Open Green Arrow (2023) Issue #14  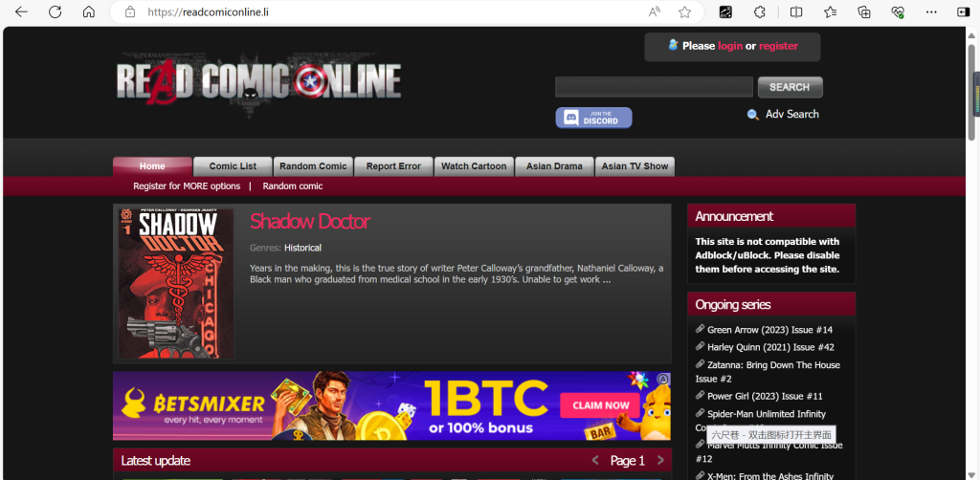769,330
